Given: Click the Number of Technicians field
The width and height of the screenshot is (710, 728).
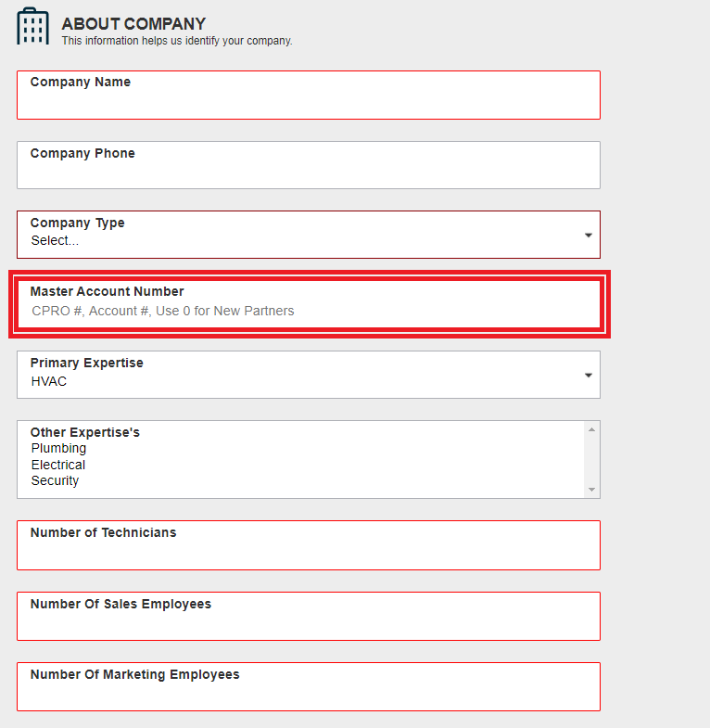Looking at the screenshot, I should (x=309, y=545).
